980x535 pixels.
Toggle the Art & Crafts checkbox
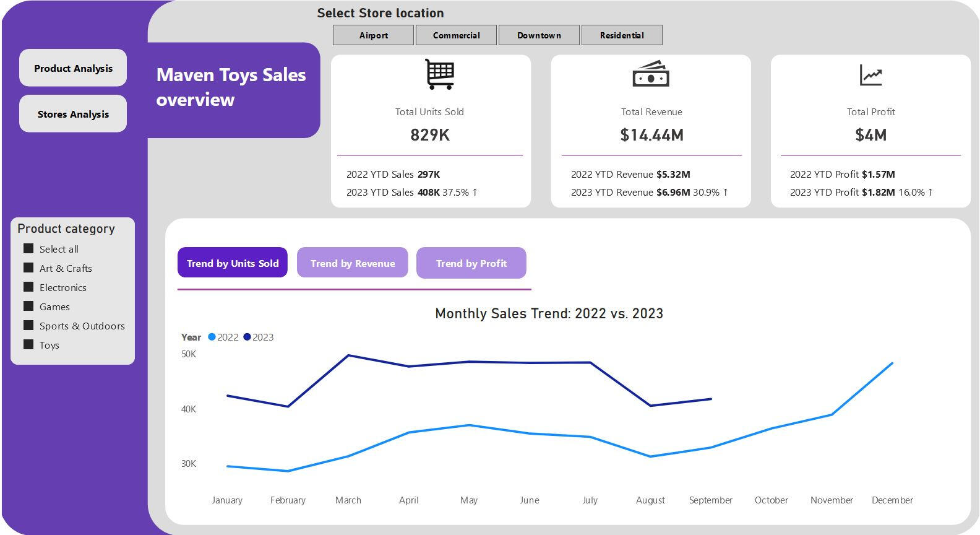28,268
